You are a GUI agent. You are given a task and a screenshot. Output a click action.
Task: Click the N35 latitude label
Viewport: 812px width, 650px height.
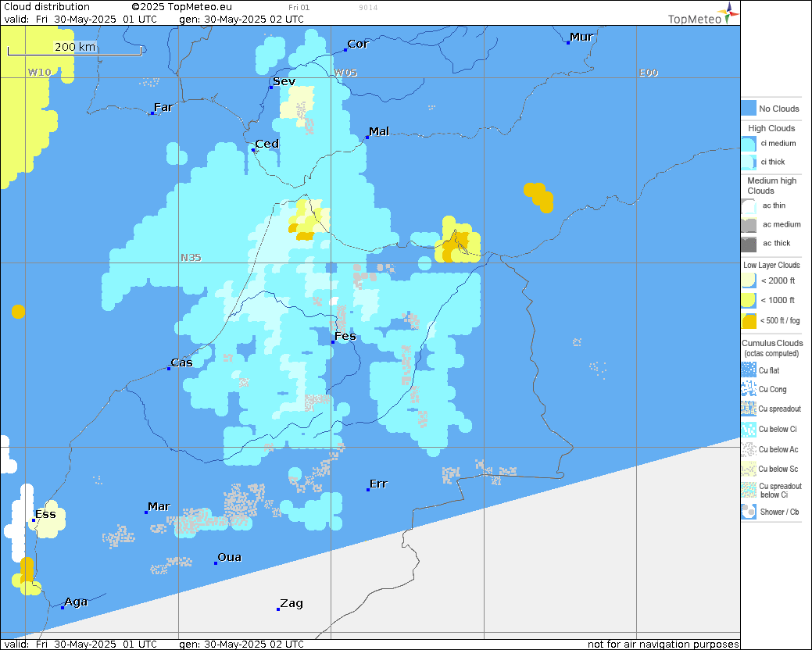coord(191,257)
